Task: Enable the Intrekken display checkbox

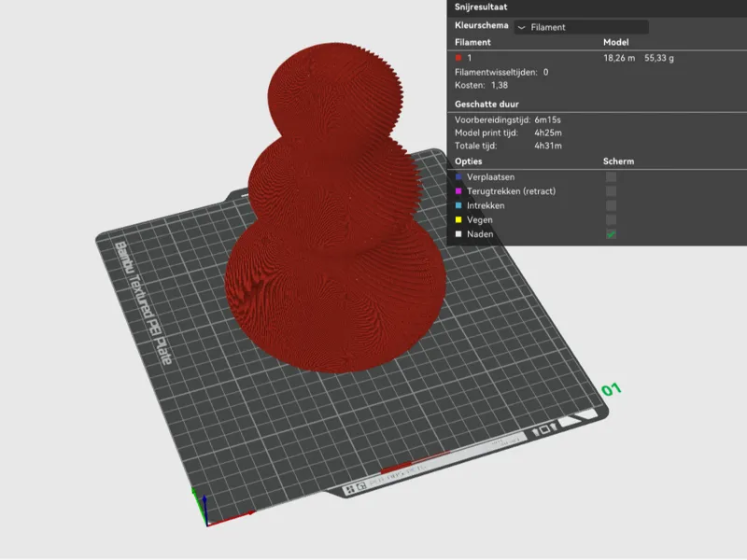Action: [611, 205]
